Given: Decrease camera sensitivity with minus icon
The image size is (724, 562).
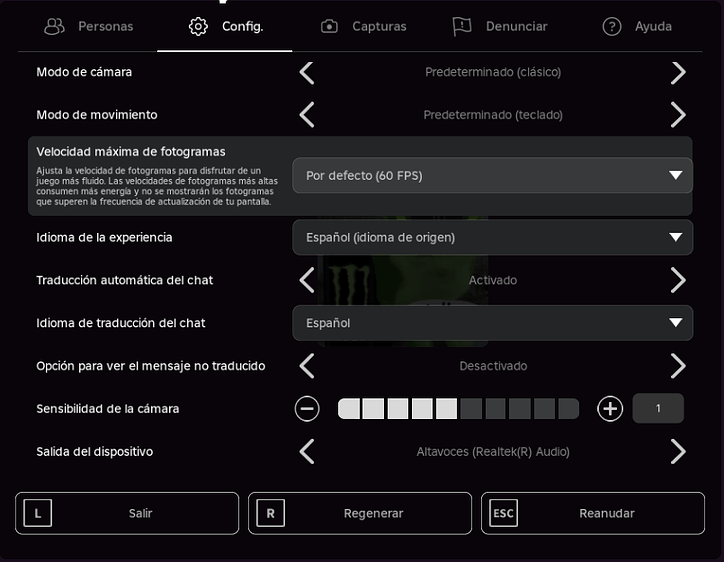Looking at the screenshot, I should (x=307, y=409).
